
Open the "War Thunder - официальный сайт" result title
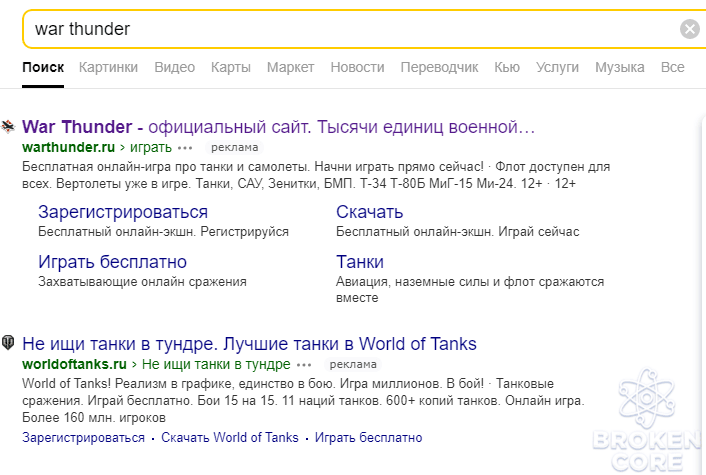[279, 127]
